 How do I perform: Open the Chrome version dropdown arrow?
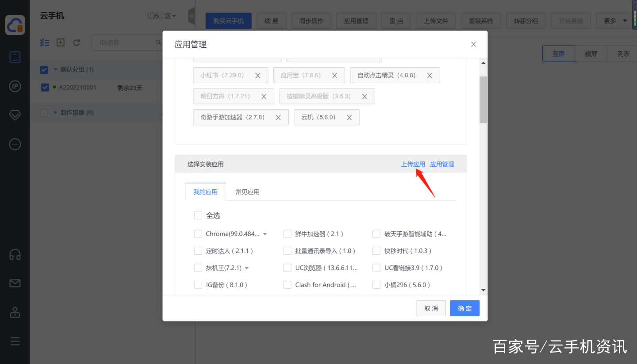[x=265, y=234]
